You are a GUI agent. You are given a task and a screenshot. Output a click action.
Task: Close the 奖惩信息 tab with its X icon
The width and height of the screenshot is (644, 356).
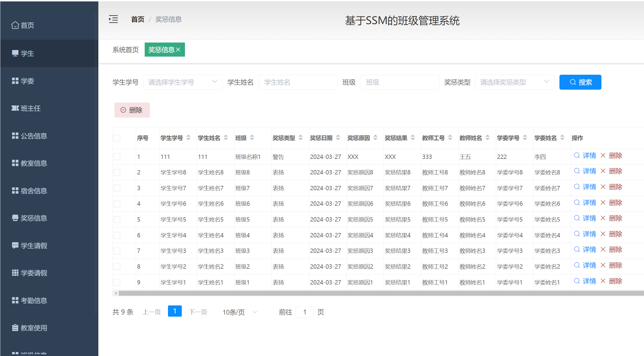point(178,50)
